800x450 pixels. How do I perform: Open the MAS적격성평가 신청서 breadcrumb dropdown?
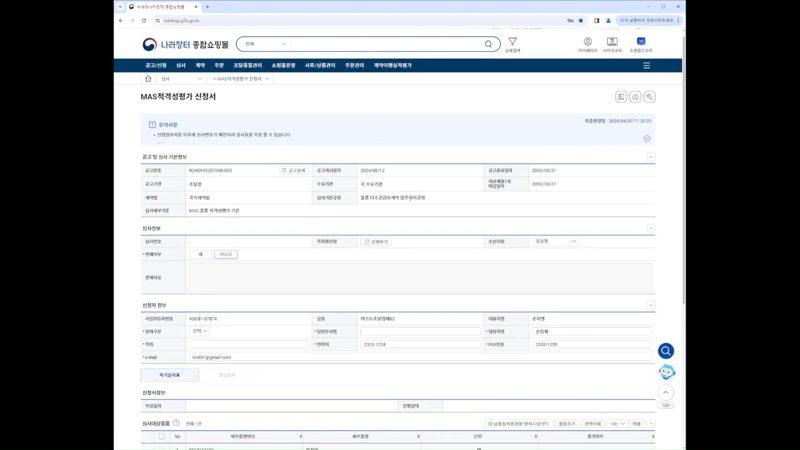point(240,79)
